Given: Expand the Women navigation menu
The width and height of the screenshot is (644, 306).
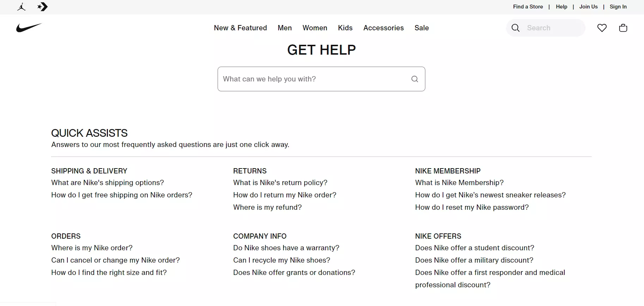Looking at the screenshot, I should (315, 28).
